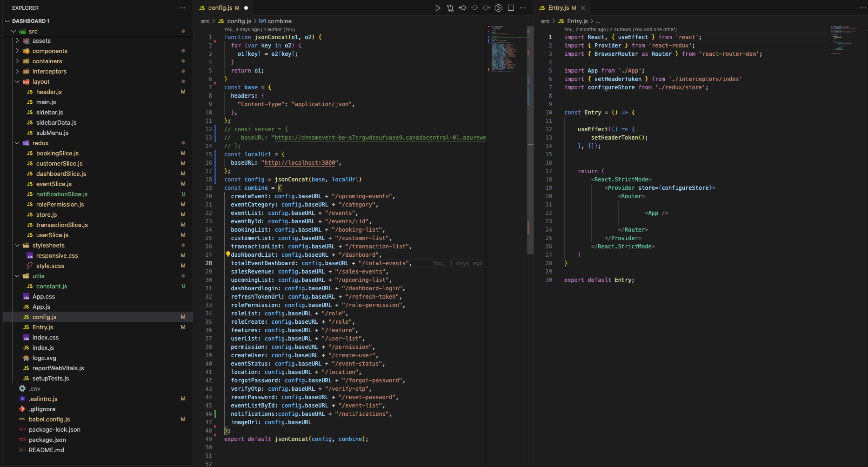
Task: Open right editor group More Actions ellipsis
Action: [863, 8]
